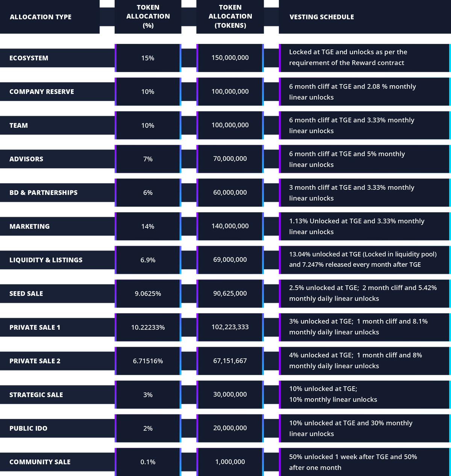Click the ALLOCATION TYPE column header
The width and height of the screenshot is (451, 476).
point(41,17)
